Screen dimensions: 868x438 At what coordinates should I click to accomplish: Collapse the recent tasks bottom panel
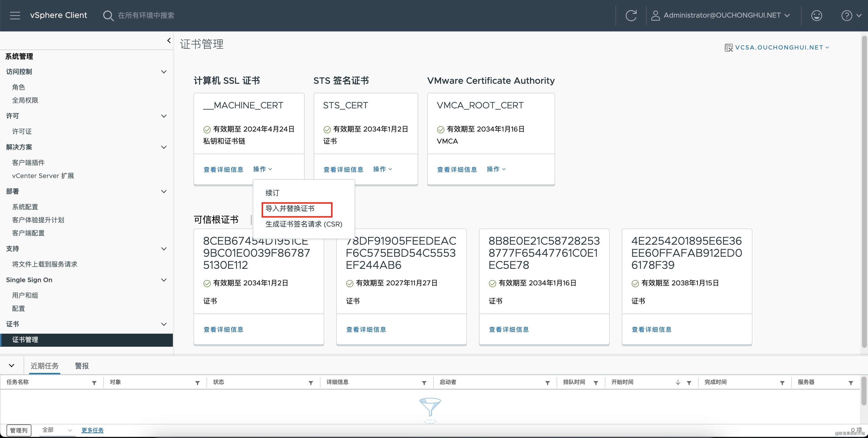click(12, 366)
